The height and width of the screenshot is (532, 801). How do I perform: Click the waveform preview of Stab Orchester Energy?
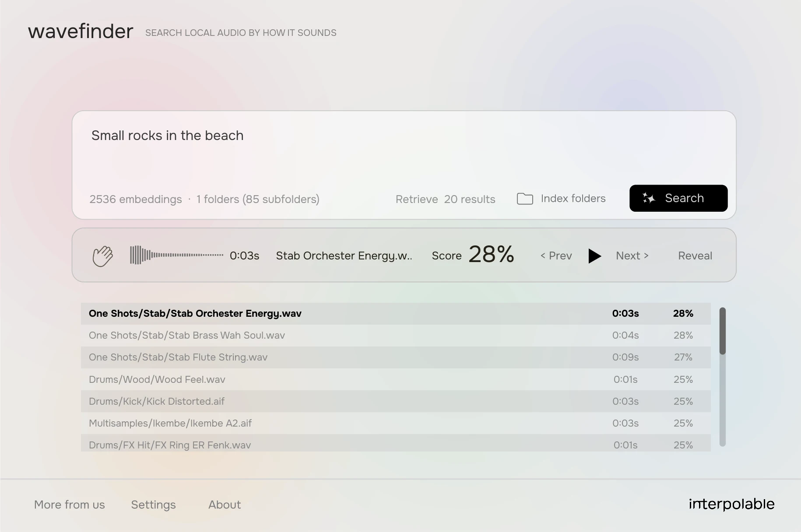[176, 255]
